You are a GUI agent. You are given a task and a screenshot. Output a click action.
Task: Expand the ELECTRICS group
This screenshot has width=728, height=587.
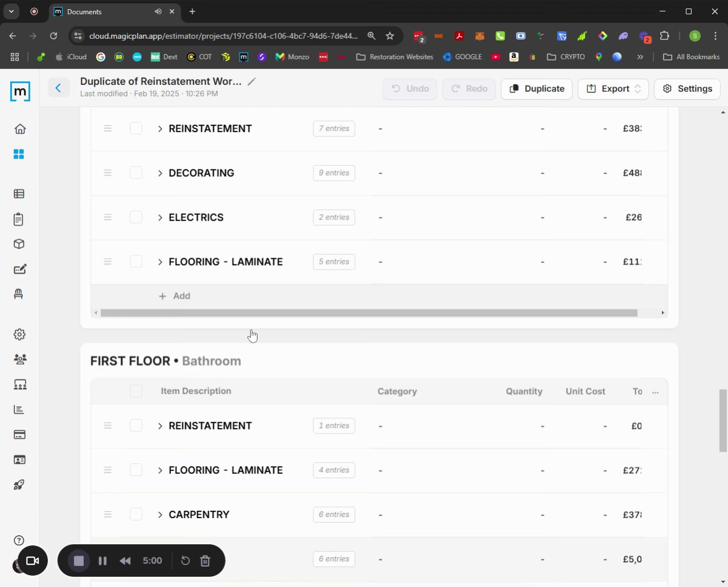coord(160,218)
